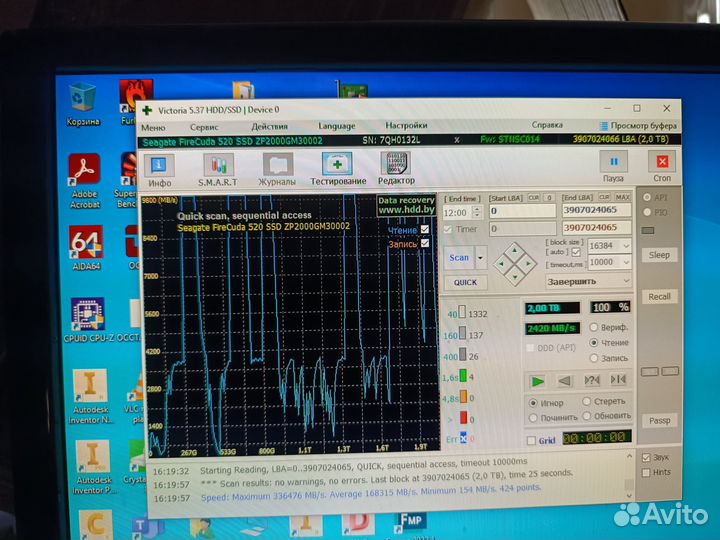
Task: Enable the Grid checkbox
Action: [531, 441]
